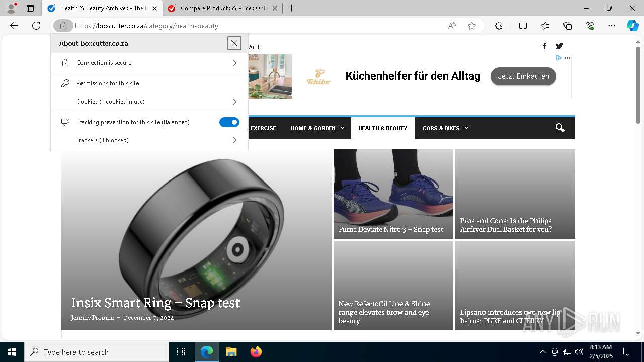644x362 pixels.
Task: Open the Home & Garden dropdown menu
Action: (317, 128)
